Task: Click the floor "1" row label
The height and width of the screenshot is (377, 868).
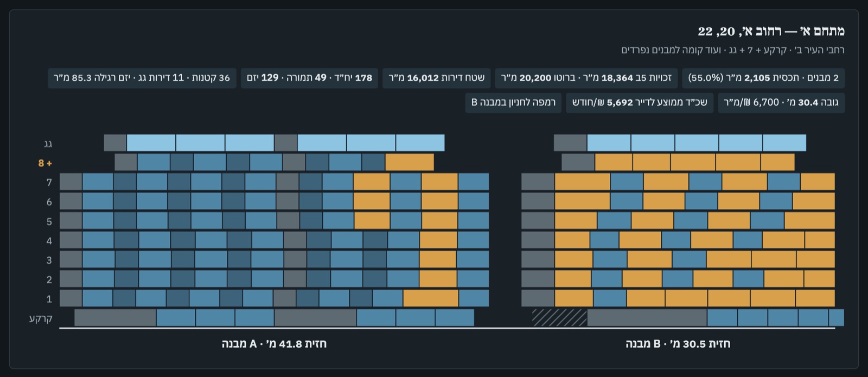Action: 49,299
